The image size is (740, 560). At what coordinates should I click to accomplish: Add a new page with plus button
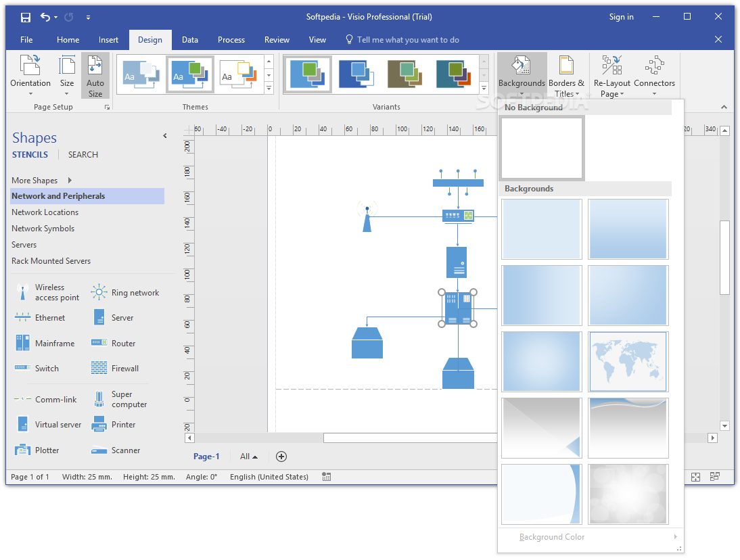point(281,457)
